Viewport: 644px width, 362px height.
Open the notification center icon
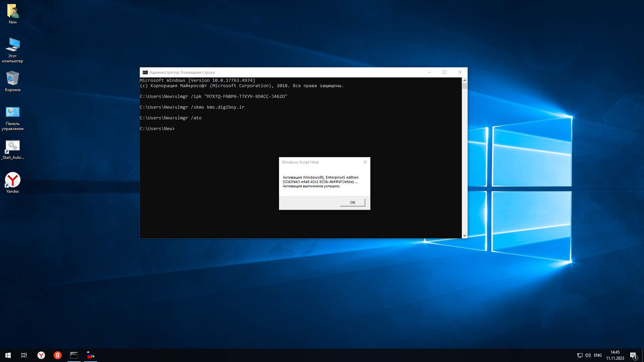[x=633, y=355]
